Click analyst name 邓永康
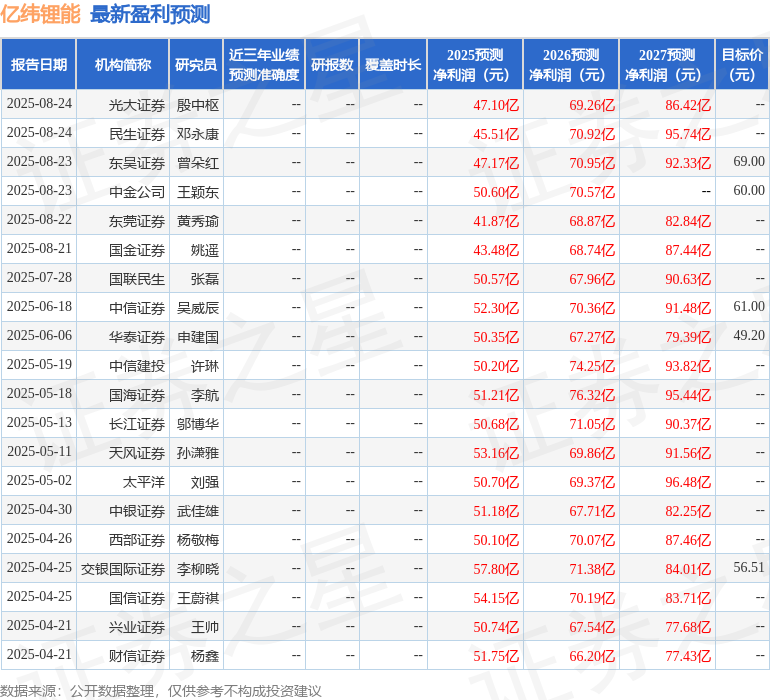The height and width of the screenshot is (700, 770). (197, 134)
